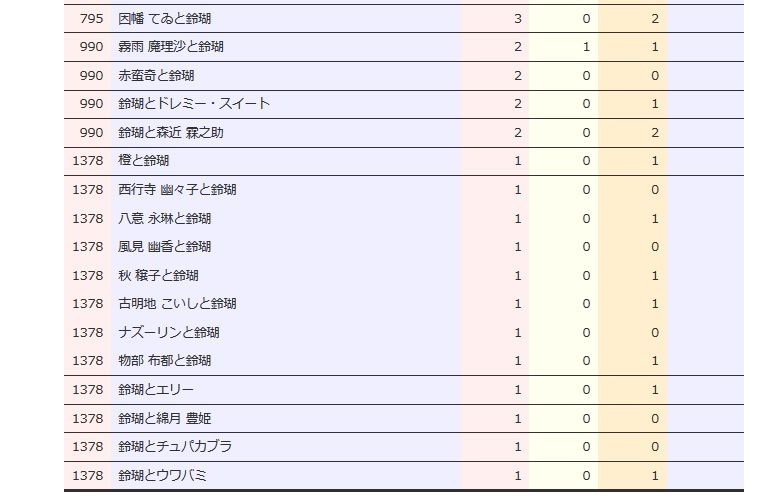Viewport: 765px width, 504px height.
Task: Open the 因幡 てゐと鈴瑚 entry
Action: coord(164,19)
